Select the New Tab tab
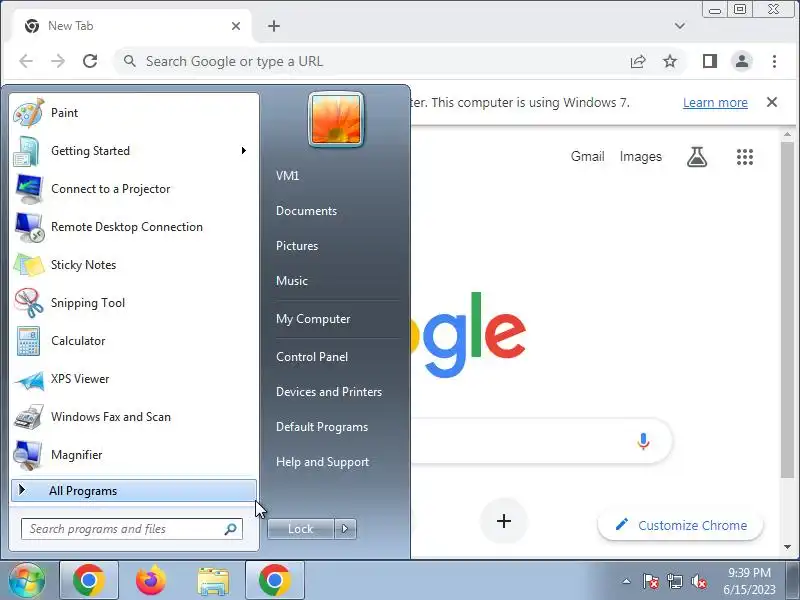 132,26
